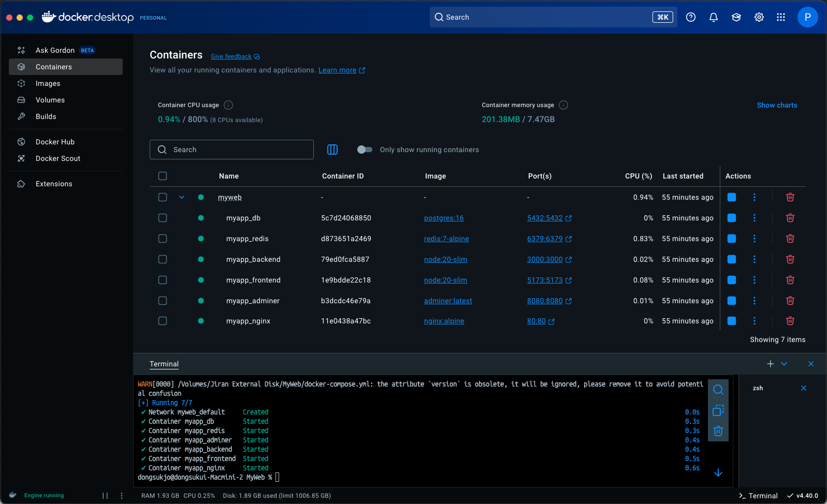
Task: Click the global Search bar
Action: tap(554, 17)
